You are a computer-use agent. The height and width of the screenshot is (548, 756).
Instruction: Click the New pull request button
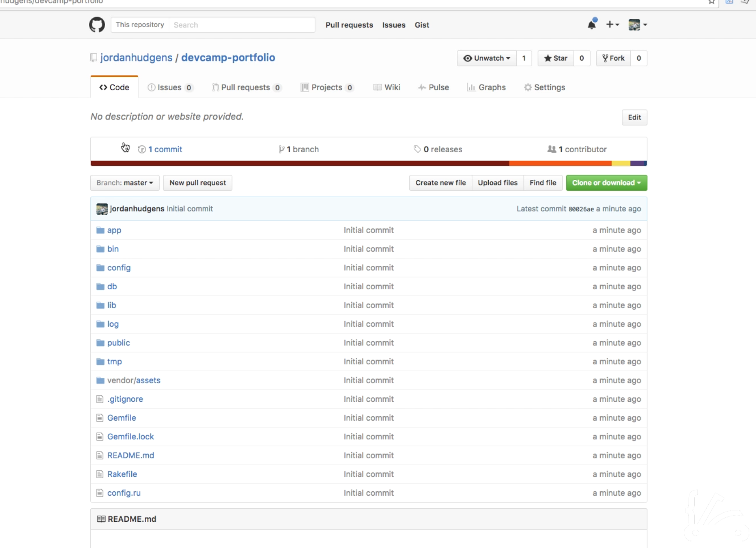tap(198, 183)
